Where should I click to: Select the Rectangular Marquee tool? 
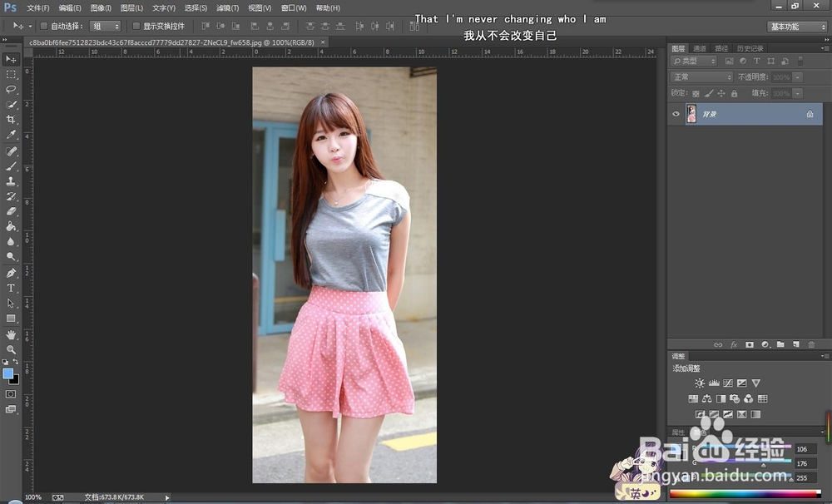(x=11, y=74)
